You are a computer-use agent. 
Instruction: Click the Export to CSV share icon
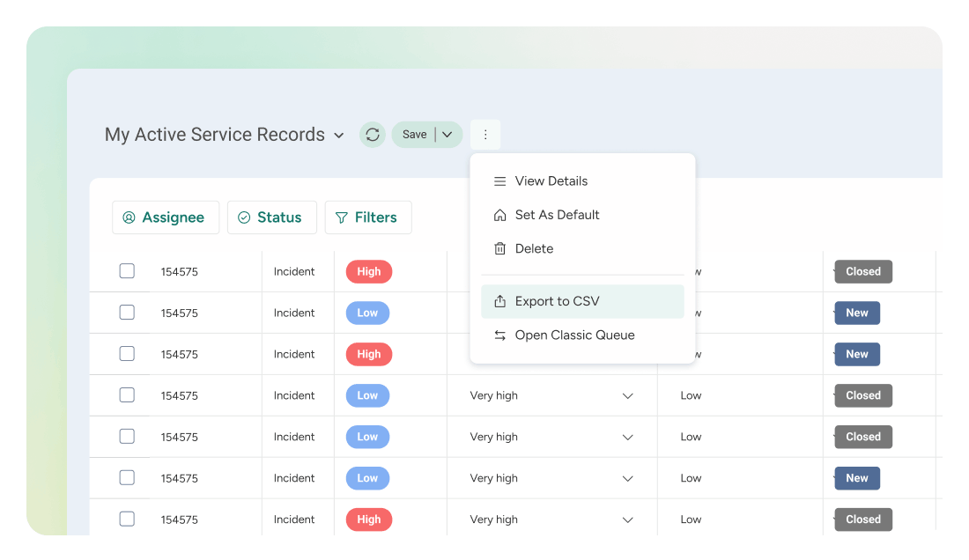coord(499,301)
